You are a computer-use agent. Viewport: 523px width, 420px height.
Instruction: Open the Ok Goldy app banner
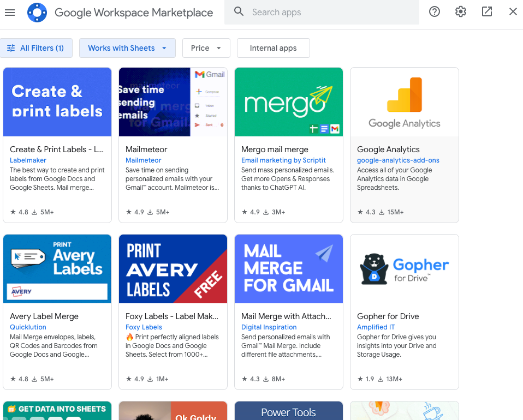coord(173,411)
